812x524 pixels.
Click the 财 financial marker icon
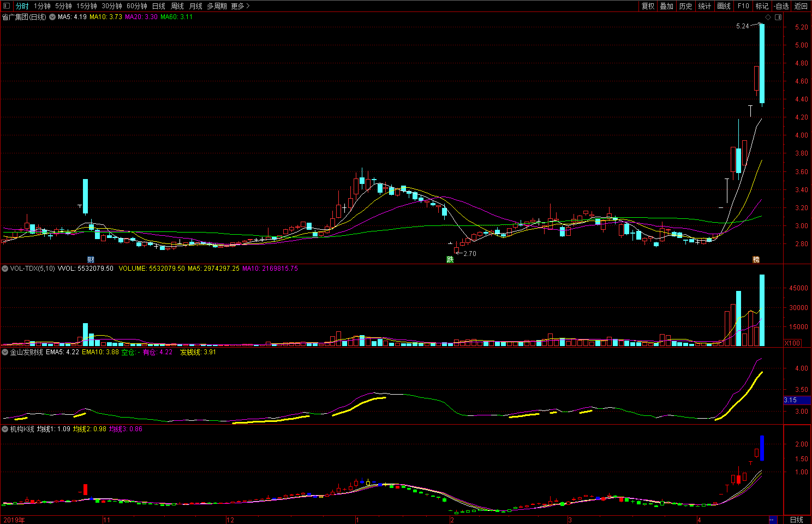tap(91, 259)
